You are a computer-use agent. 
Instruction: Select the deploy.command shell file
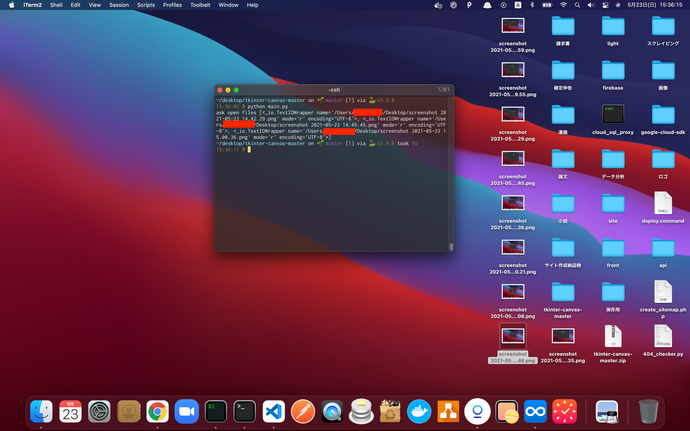pyautogui.click(x=663, y=208)
